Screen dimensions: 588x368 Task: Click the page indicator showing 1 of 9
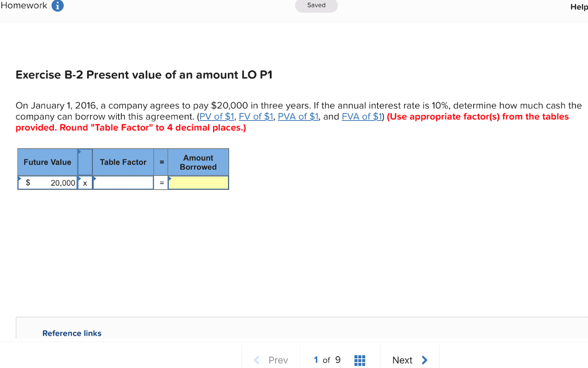coord(326,360)
